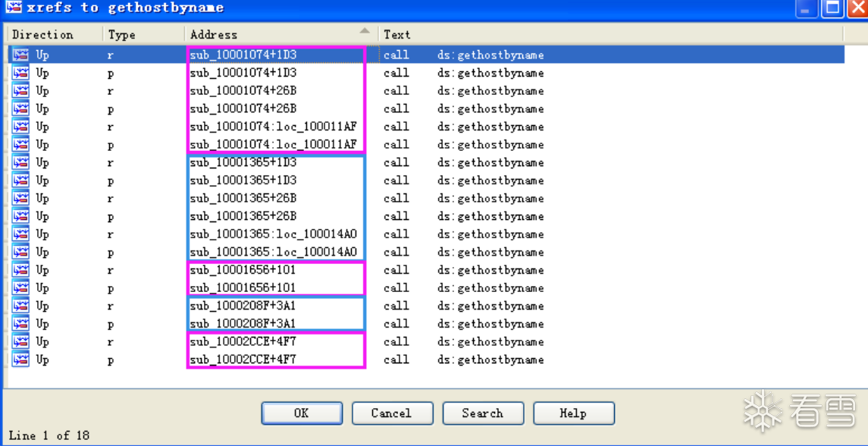Click the sort arrow in the Address column header
This screenshot has width=868, height=446.
pyautogui.click(x=365, y=32)
